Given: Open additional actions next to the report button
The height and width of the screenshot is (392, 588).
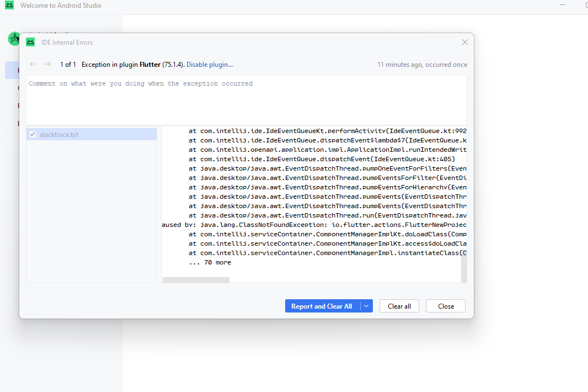Looking at the screenshot, I should coord(366,305).
